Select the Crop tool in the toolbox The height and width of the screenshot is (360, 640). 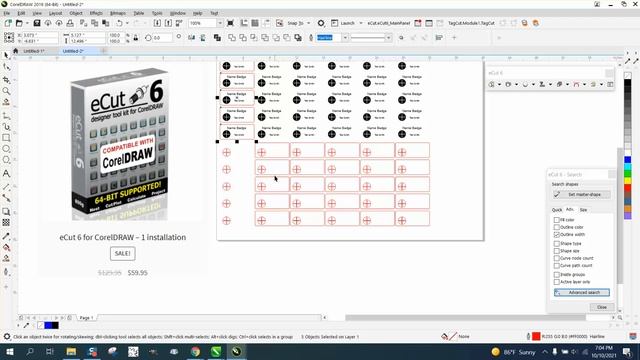[x=6, y=80]
